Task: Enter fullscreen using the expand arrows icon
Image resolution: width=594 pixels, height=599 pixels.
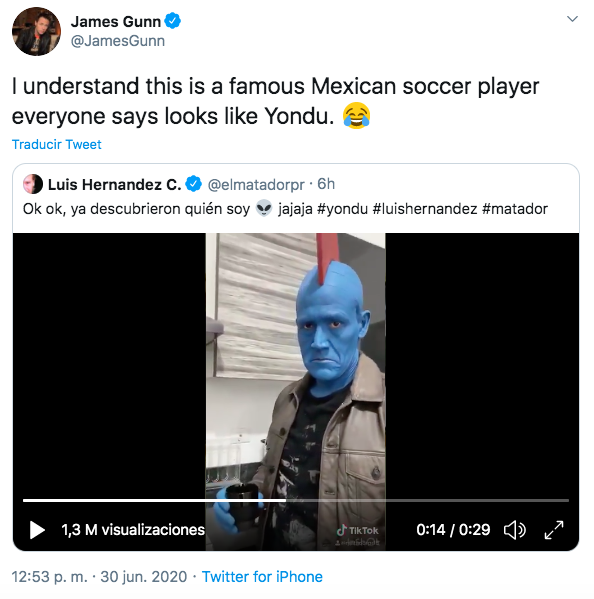Action: 554,530
